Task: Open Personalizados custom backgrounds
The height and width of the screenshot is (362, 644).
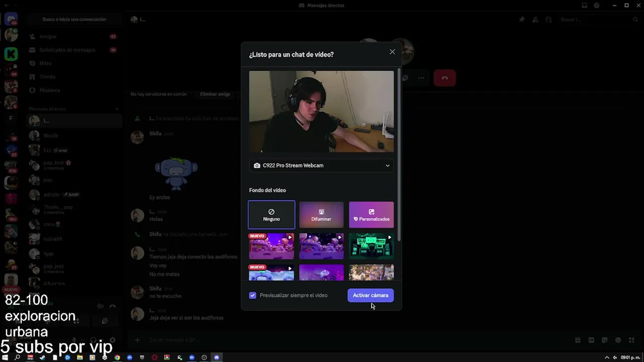Action: (371, 215)
